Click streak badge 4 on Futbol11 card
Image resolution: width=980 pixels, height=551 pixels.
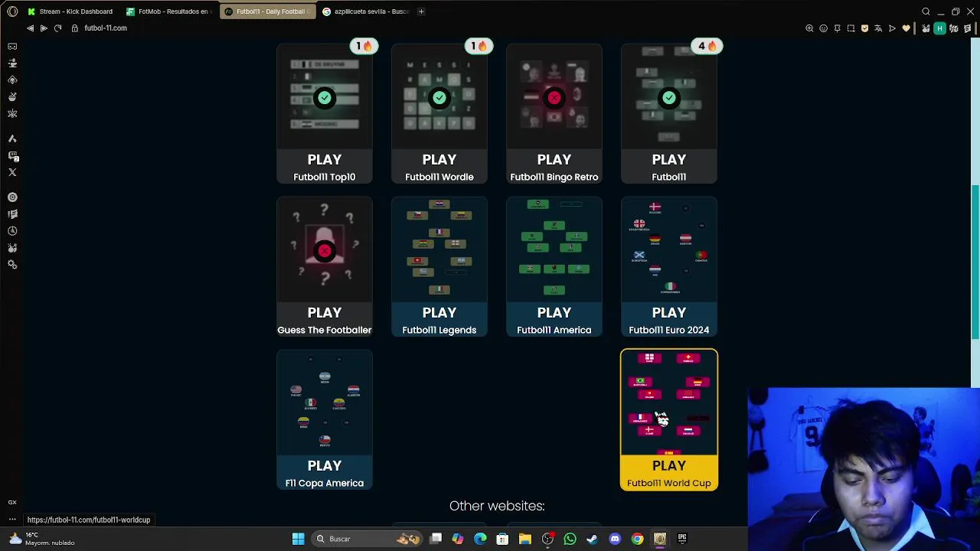(707, 46)
